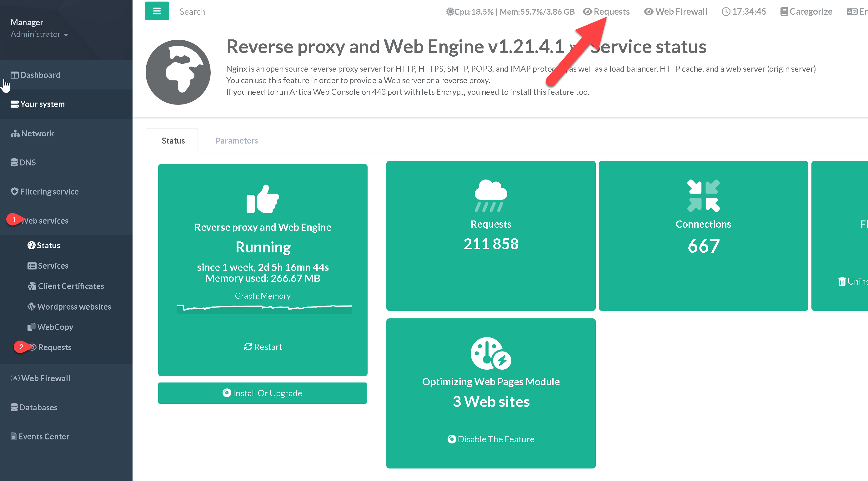Restart the Reverse proxy service
Viewport: 868px width, 481px height.
tap(263, 347)
